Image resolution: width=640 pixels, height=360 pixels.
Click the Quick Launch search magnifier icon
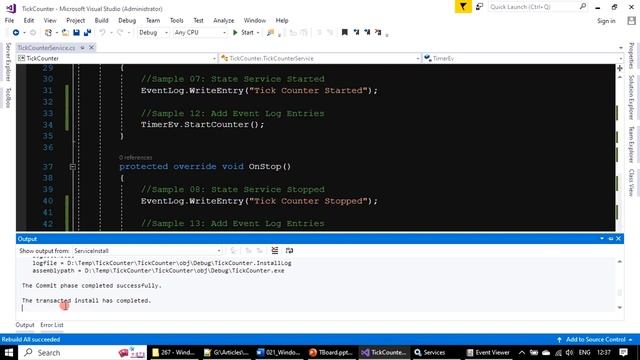pos(583,7)
